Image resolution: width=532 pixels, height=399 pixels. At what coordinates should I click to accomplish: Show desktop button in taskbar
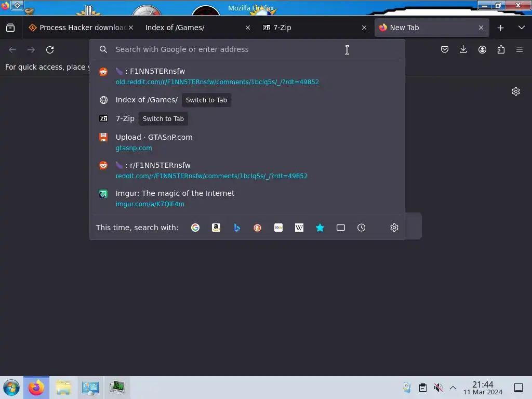[518, 388]
